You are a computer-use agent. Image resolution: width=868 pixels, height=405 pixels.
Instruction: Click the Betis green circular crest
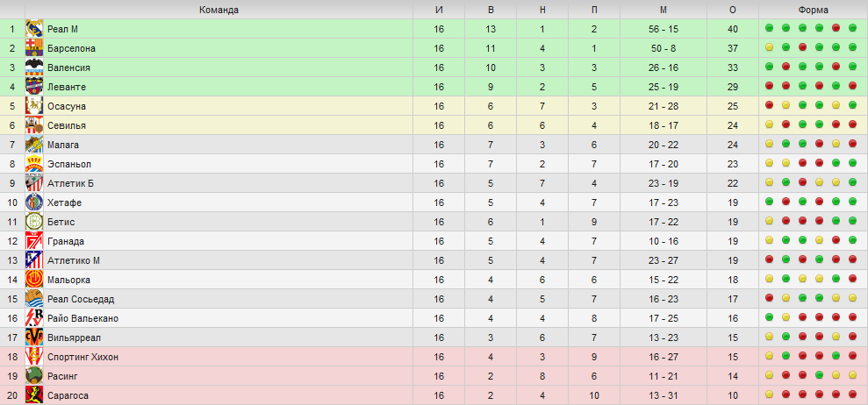(x=34, y=222)
